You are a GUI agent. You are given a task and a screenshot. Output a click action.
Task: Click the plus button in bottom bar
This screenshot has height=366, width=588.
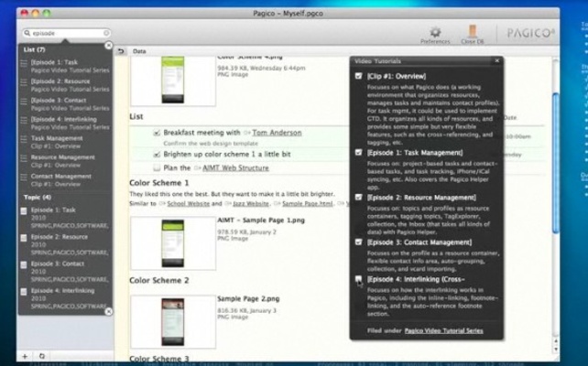[x=25, y=356]
